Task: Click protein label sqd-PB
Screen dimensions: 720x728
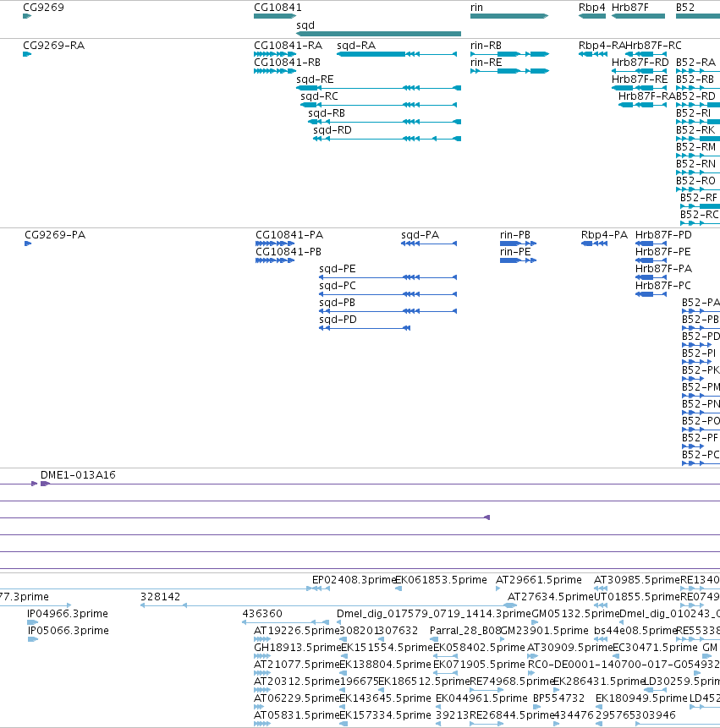Action: (338, 303)
